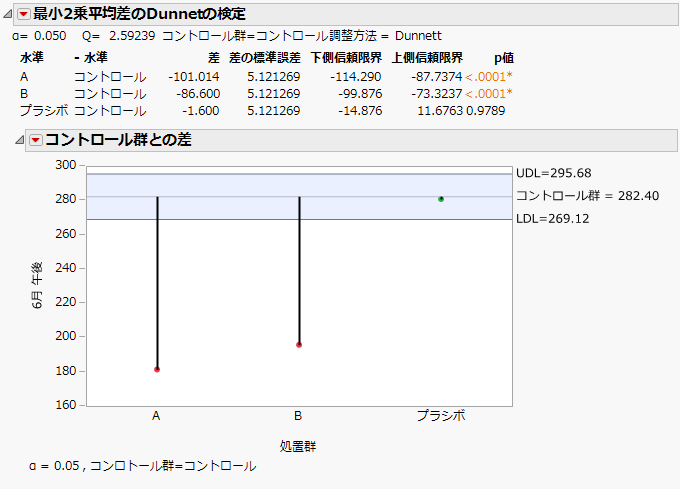The image size is (680, 489).
Task: Collapse the 最小2乗平均差のDunnetの検定 outline
Action: coord(7,14)
